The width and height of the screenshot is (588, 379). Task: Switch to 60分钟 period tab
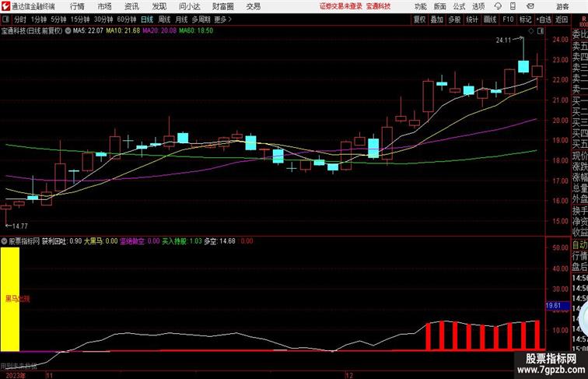tap(126, 19)
